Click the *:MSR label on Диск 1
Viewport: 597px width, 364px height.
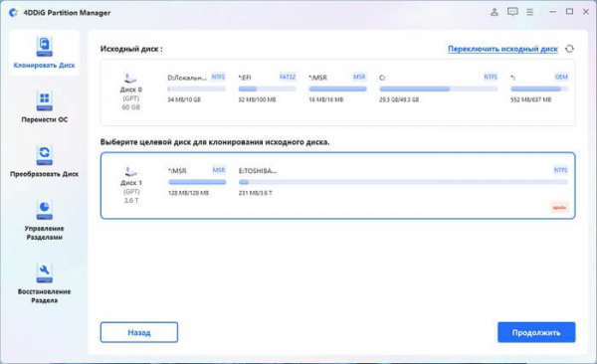tap(177, 171)
